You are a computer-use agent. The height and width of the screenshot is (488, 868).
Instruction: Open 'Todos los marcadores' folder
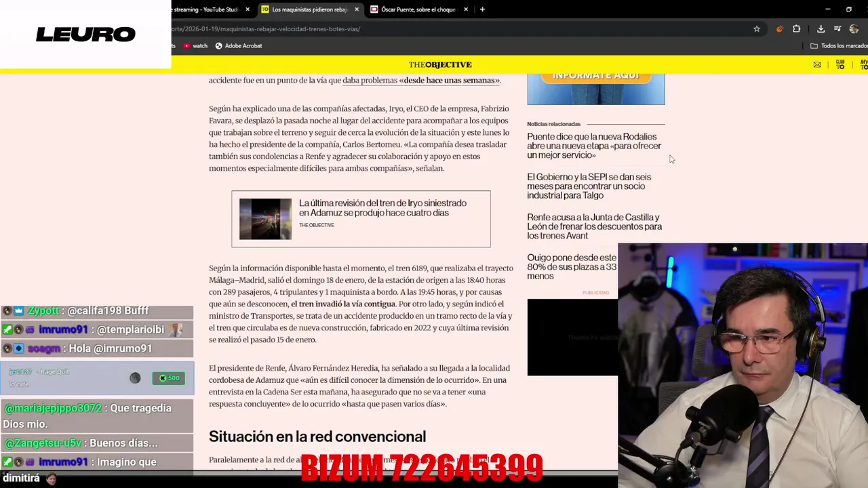tap(839, 46)
